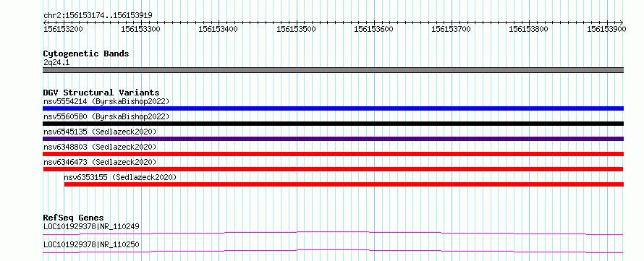This screenshot has height=261, width=644.
Task: Click the red nsv6348803 variant bar
Action: pos(333,154)
